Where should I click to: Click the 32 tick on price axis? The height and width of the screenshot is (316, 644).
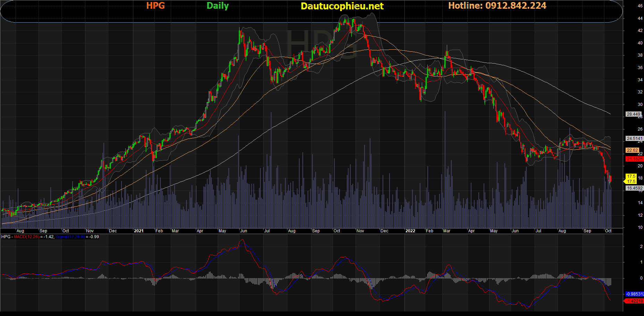click(x=640, y=92)
